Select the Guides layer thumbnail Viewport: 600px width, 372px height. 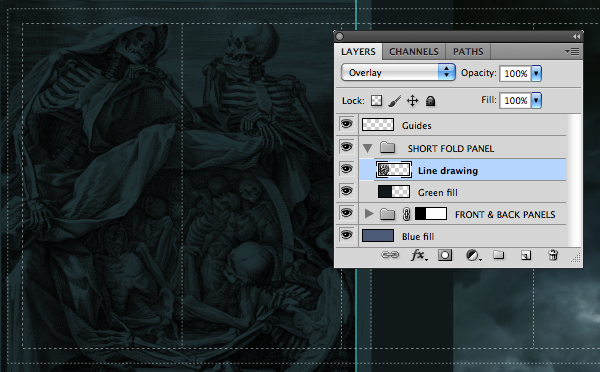378,125
